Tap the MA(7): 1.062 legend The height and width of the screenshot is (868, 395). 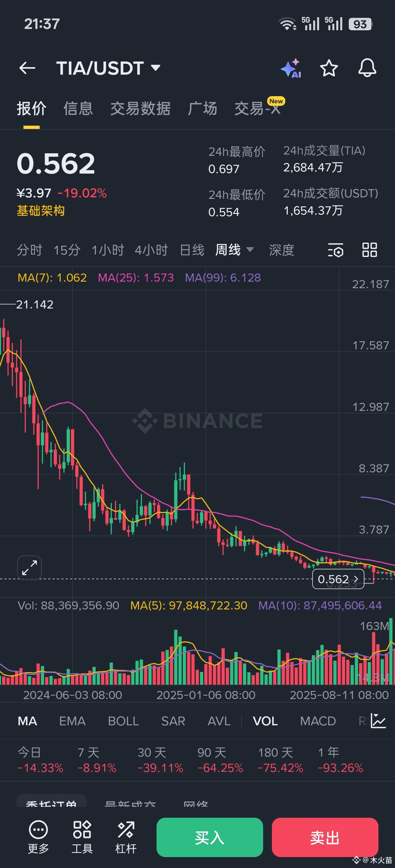[52, 278]
